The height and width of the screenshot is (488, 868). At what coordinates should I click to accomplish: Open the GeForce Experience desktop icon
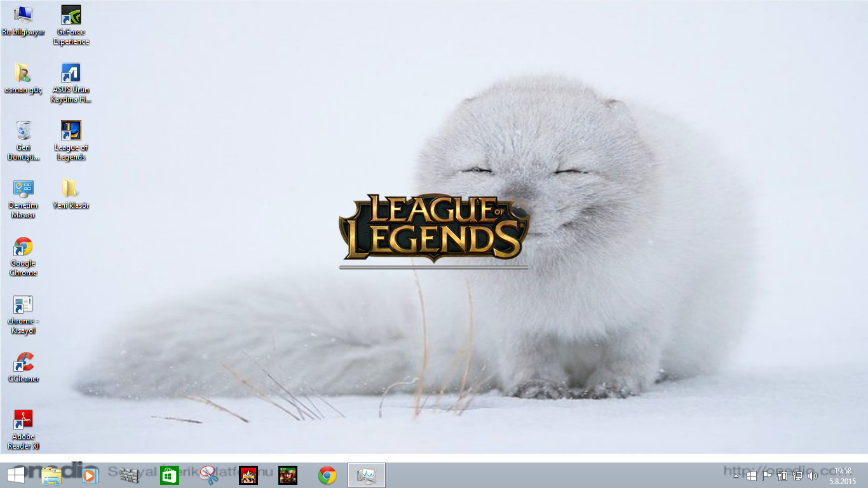(71, 15)
